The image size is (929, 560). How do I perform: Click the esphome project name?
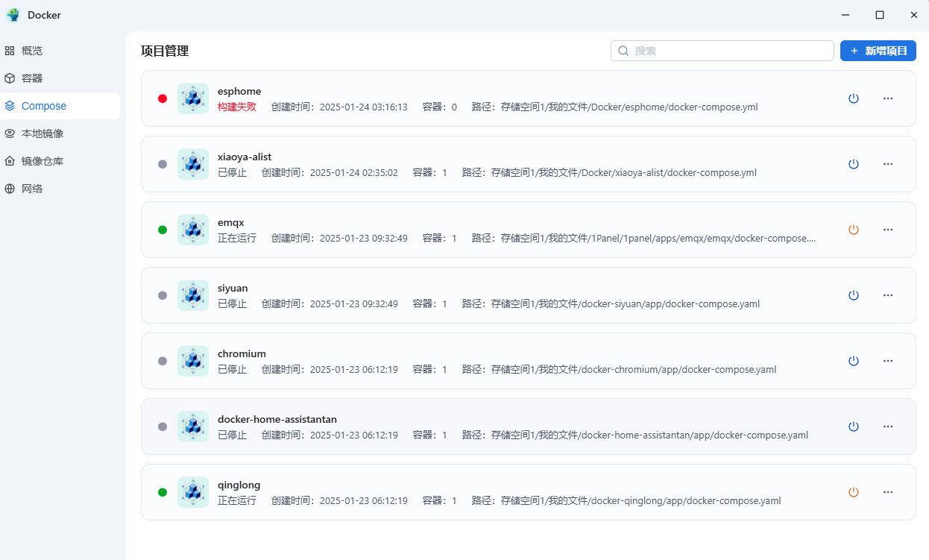(x=239, y=91)
